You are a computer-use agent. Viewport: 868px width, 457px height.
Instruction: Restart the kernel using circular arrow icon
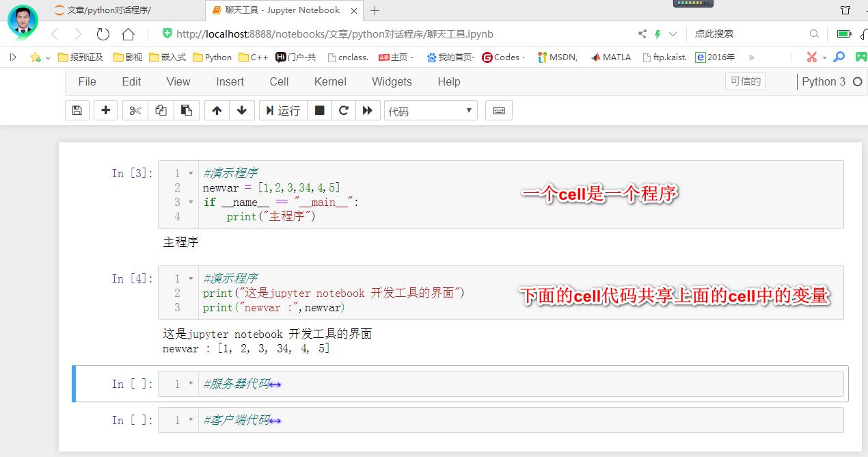(343, 110)
